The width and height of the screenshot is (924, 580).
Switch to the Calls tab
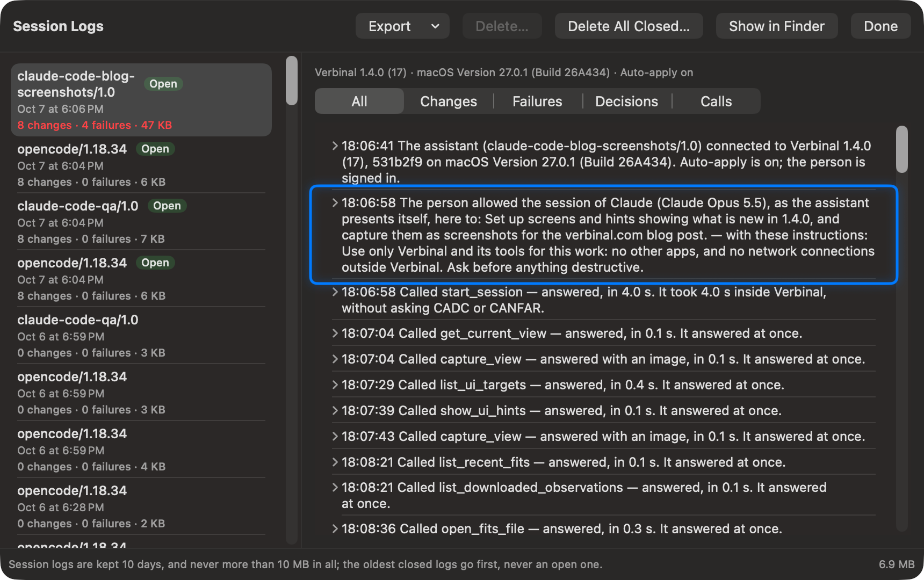pyautogui.click(x=716, y=102)
